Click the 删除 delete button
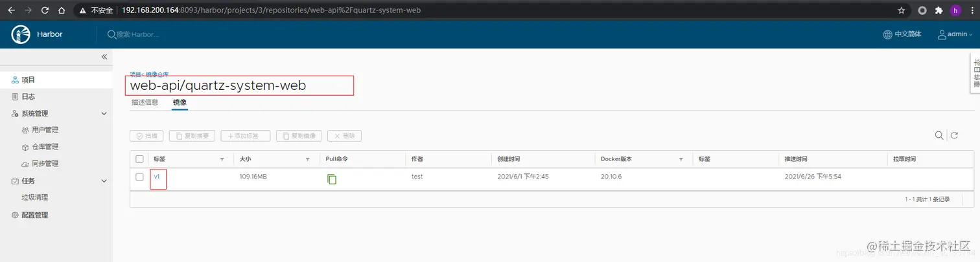This screenshot has width=980, height=262. click(344, 136)
